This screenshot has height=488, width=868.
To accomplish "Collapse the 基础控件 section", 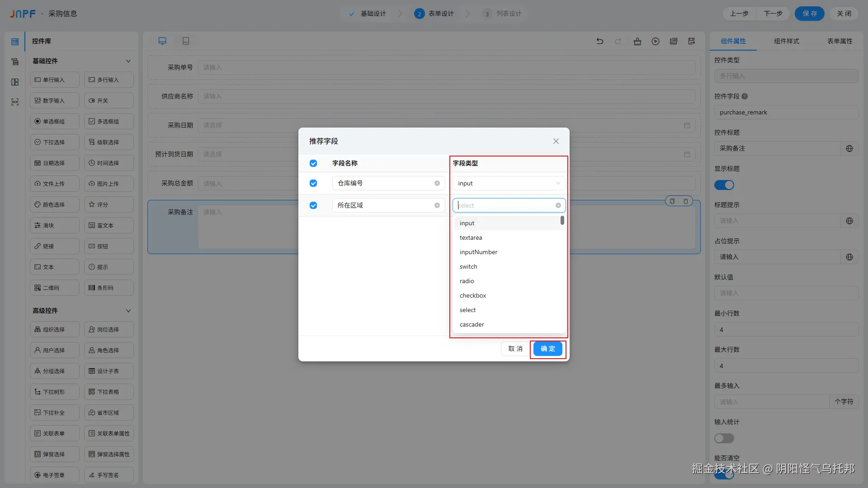I will click(x=128, y=61).
